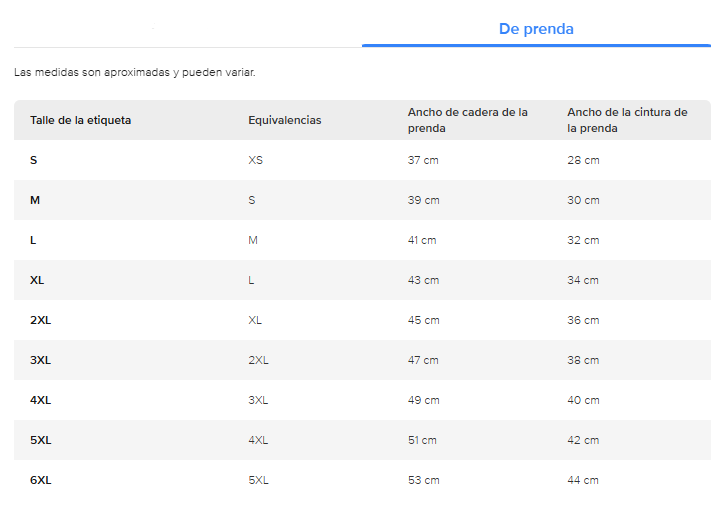
Task: Select the Ancho de la cintura de la prenda header
Action: 627,120
